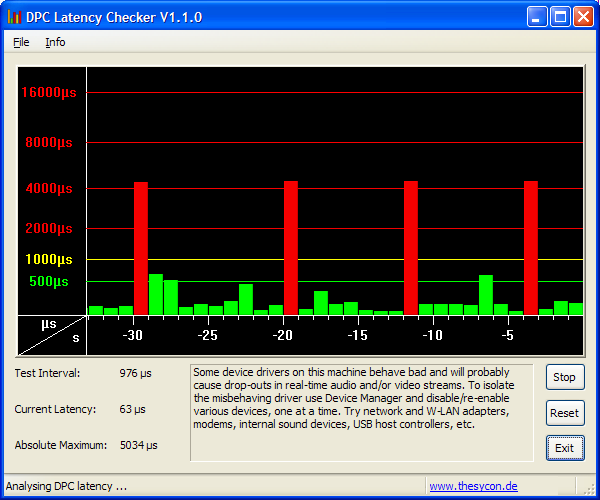This screenshot has width=600, height=500.
Task: Click the -25 time axis label
Action: (x=207, y=336)
